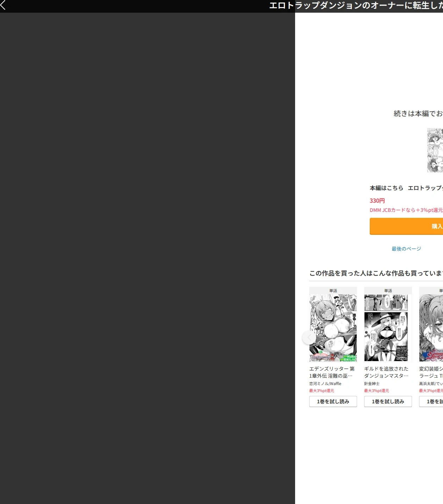Image resolution: width=443 pixels, height=504 pixels.
Task: Click 1巻を試し読み under エデンズリッター
Action: point(333,402)
